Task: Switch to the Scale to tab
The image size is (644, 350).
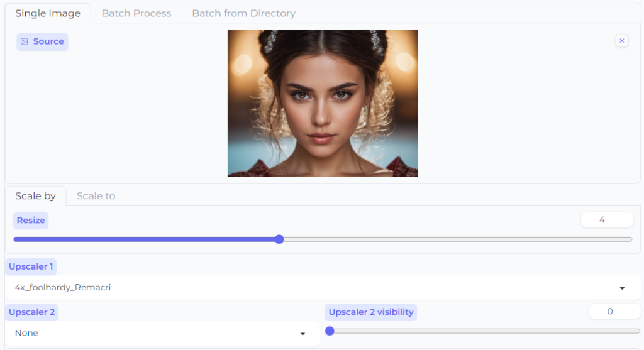Action: coord(96,195)
